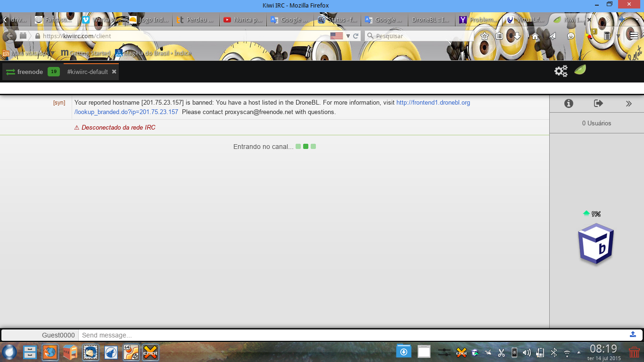Open the frontend1.dronebl.org lookup link
Viewport: 644px width, 362px height.
[433, 102]
